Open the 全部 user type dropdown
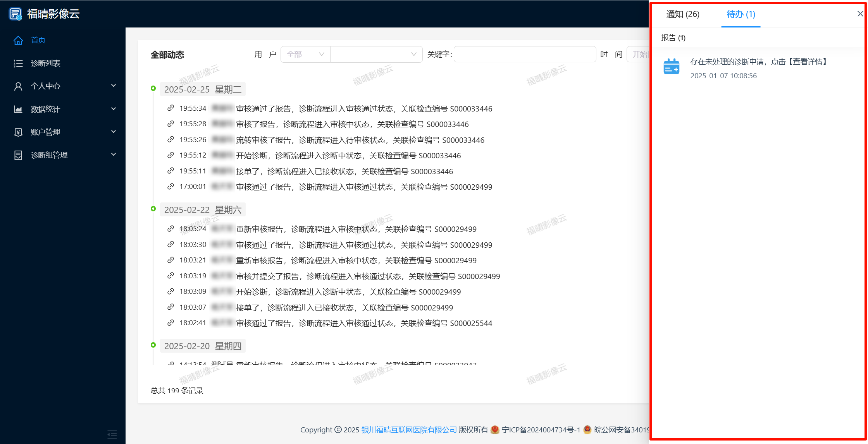The width and height of the screenshot is (868, 444). point(305,55)
